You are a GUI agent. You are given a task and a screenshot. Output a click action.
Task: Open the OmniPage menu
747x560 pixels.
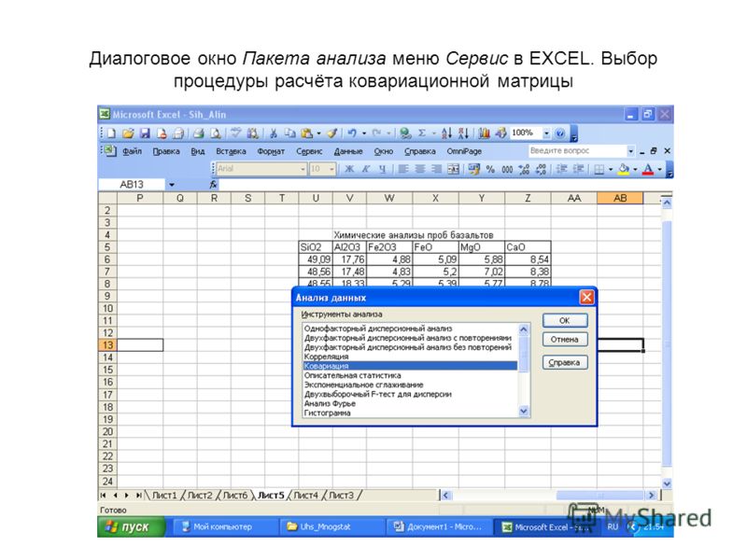464,151
